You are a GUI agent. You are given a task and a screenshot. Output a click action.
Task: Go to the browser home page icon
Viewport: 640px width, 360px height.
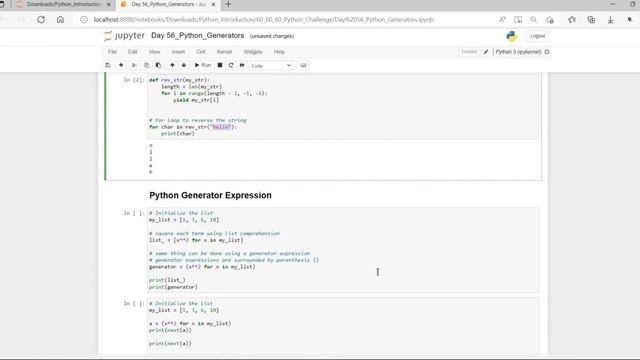coord(60,20)
